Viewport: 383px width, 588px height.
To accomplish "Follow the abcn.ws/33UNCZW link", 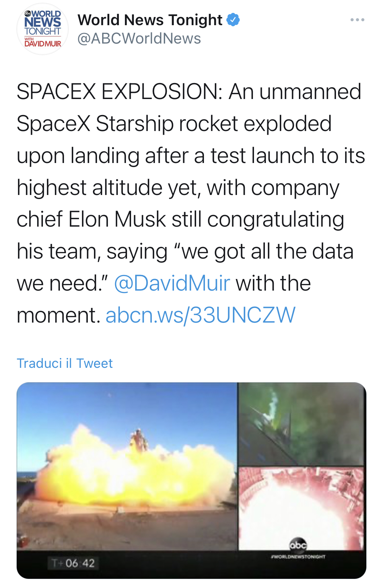I will click(x=201, y=315).
